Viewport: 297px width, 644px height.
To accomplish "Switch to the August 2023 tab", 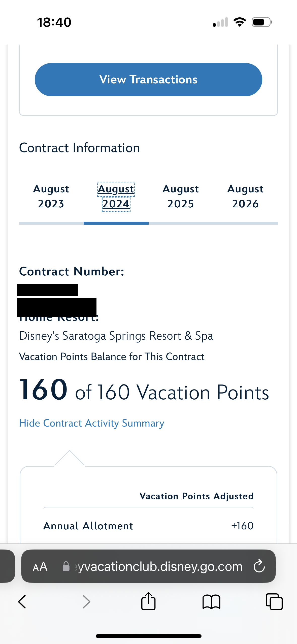I will pyautogui.click(x=51, y=196).
